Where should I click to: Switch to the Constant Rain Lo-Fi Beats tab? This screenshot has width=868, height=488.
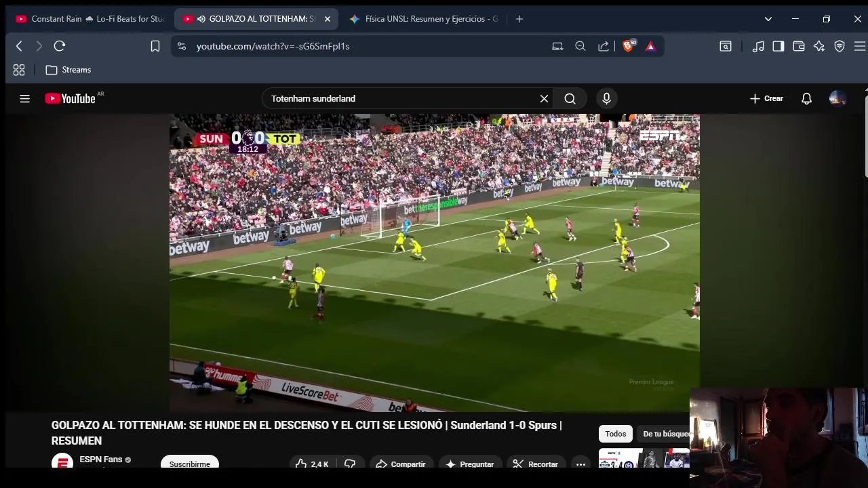coord(90,19)
